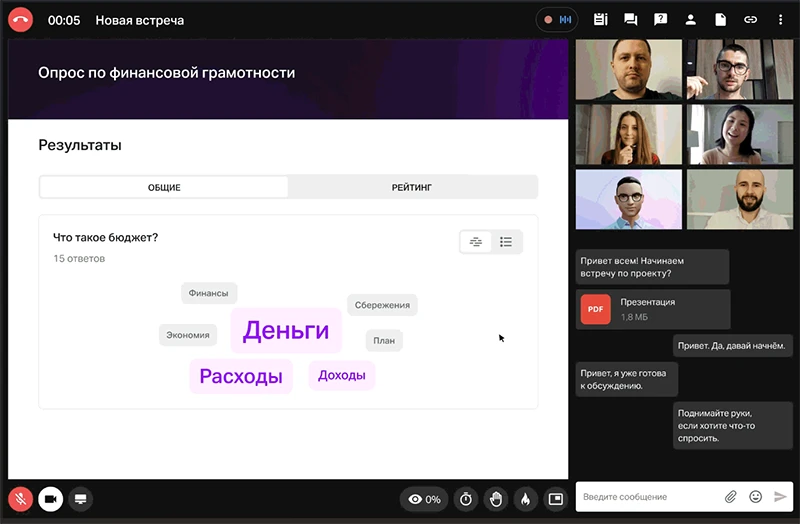Open the questions panel icon

coord(660,20)
